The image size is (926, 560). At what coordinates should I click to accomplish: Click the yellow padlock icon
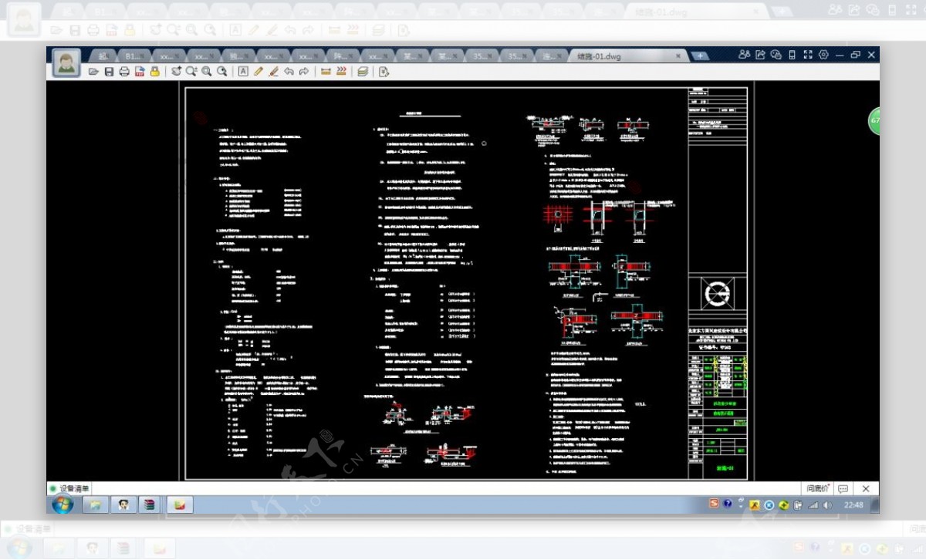pyautogui.click(x=155, y=72)
